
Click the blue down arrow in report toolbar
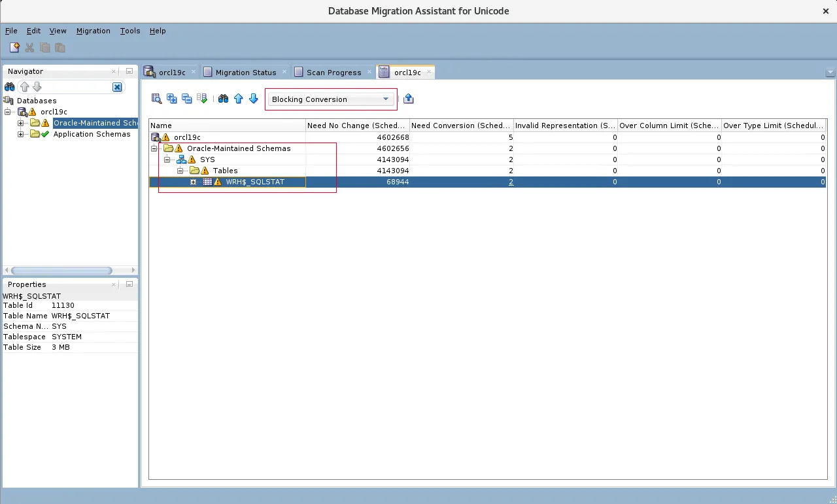click(254, 99)
